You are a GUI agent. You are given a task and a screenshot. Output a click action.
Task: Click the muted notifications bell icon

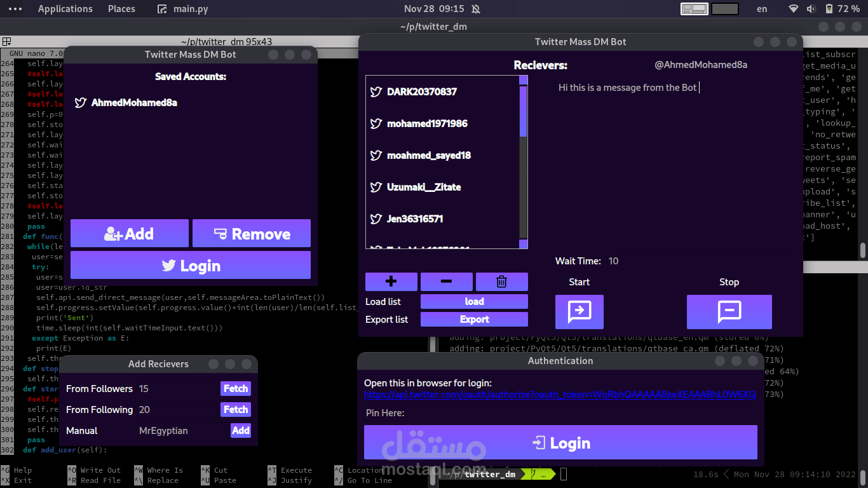476,9
